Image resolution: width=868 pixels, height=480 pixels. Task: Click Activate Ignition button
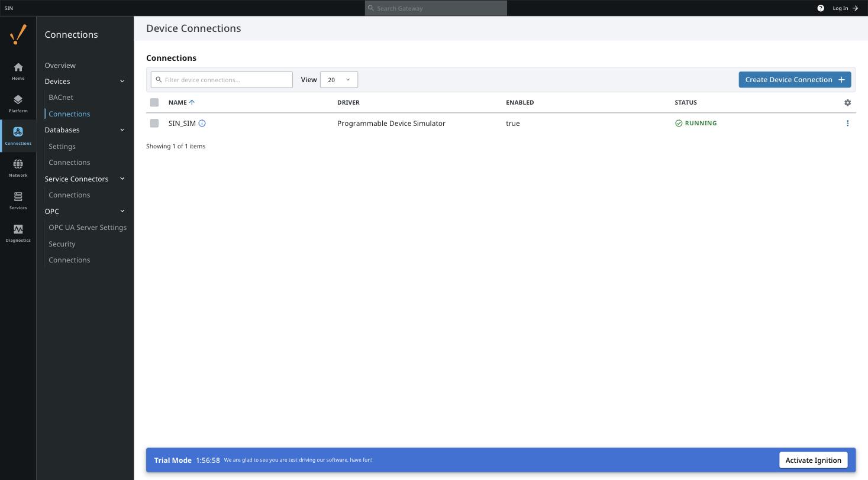point(813,460)
